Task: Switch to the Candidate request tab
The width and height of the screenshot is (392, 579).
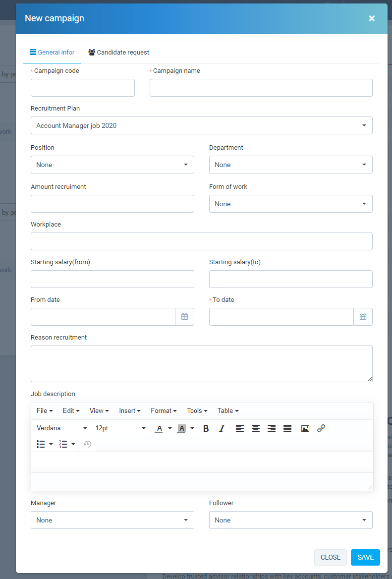Action: (119, 53)
